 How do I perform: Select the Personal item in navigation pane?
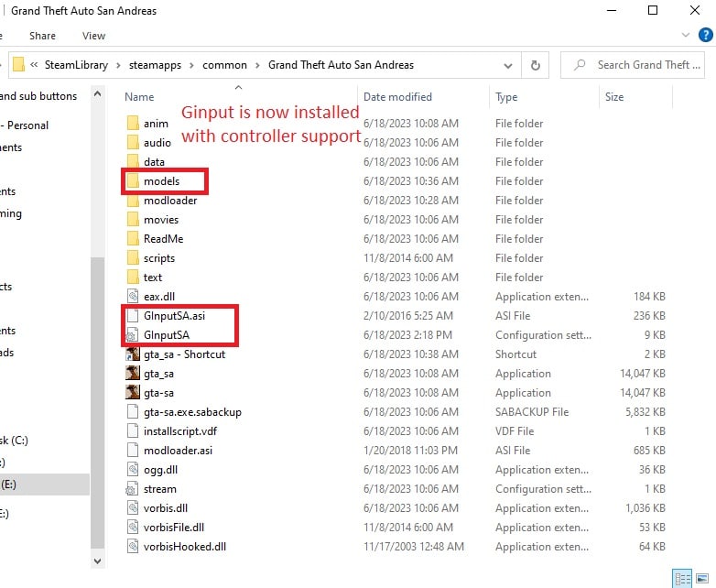(x=24, y=125)
